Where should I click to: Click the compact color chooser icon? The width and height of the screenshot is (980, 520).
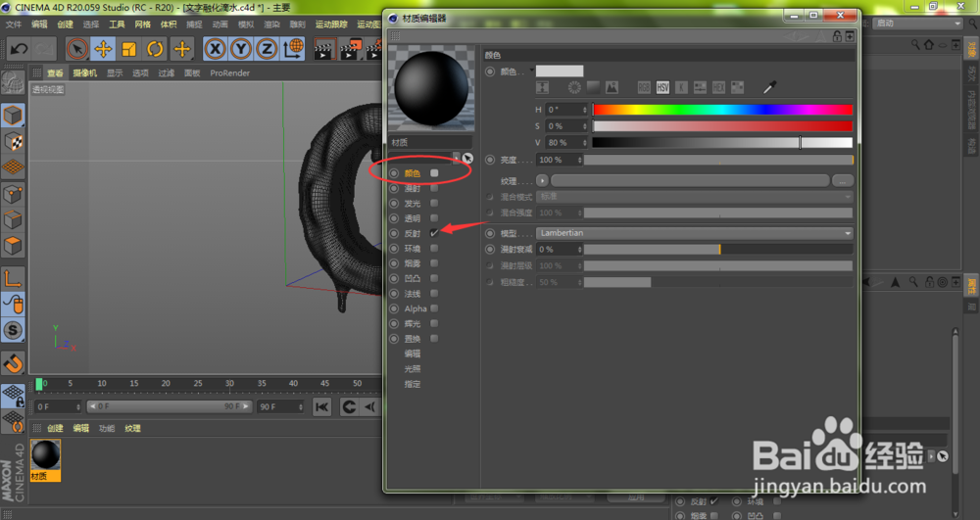click(543, 87)
